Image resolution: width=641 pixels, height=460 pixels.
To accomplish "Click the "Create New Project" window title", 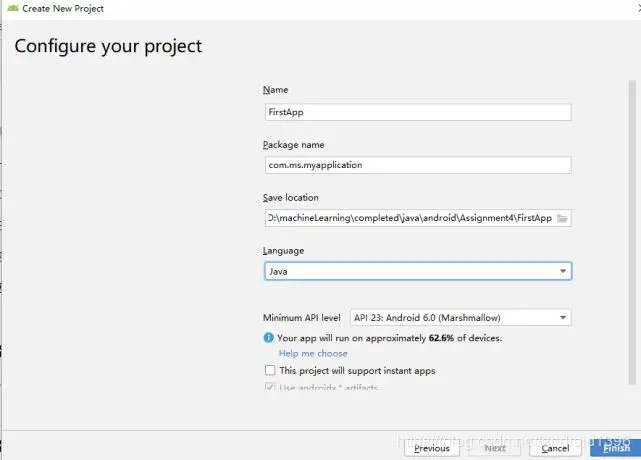I will (63, 9).
